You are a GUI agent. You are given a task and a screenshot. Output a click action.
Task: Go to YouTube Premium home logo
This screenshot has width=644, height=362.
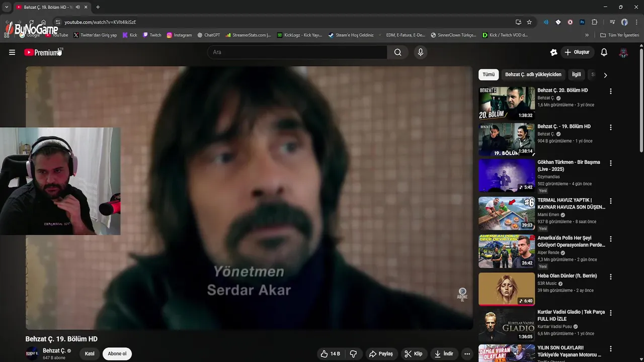pos(43,52)
